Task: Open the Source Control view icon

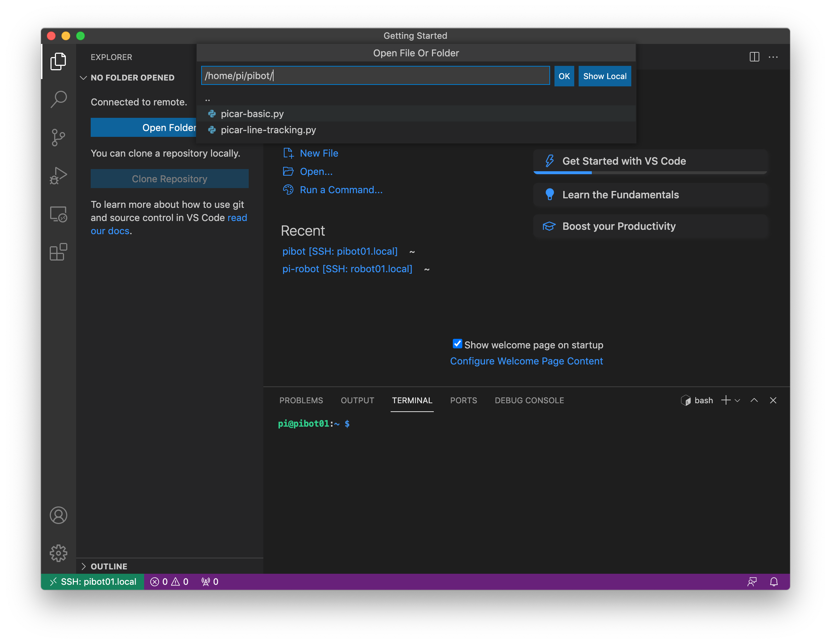Action: click(x=58, y=138)
